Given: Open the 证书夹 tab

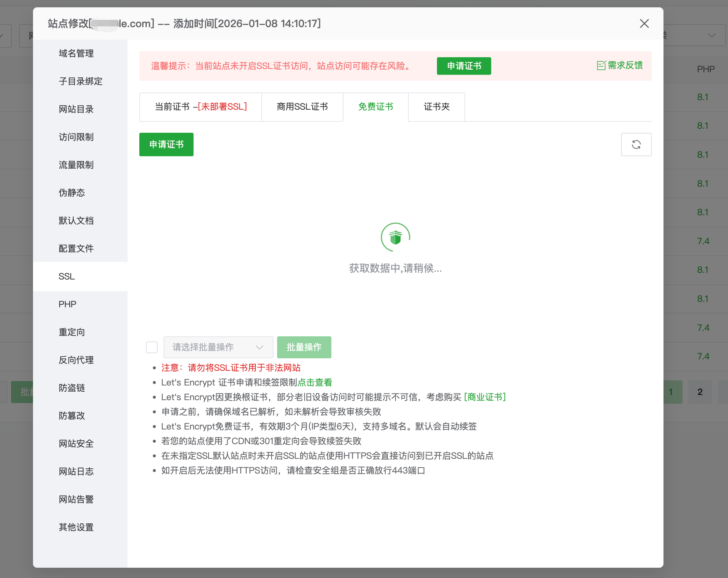Looking at the screenshot, I should [x=437, y=107].
